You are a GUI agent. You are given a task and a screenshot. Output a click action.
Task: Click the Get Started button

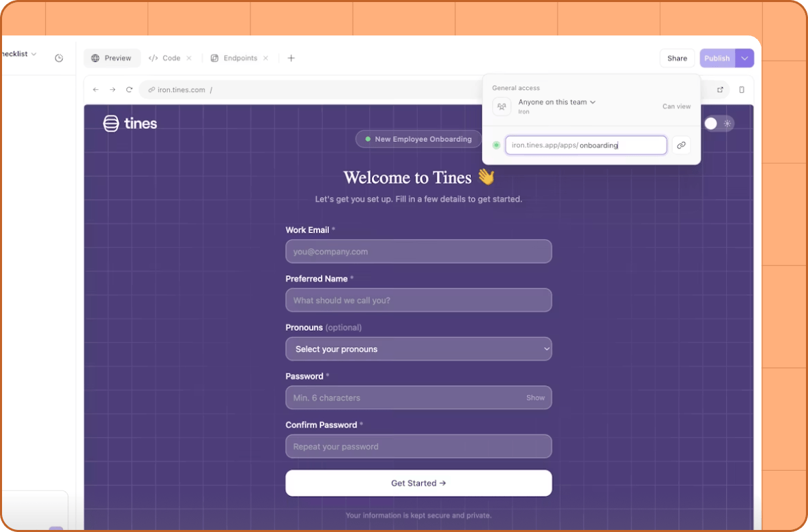[x=418, y=483]
